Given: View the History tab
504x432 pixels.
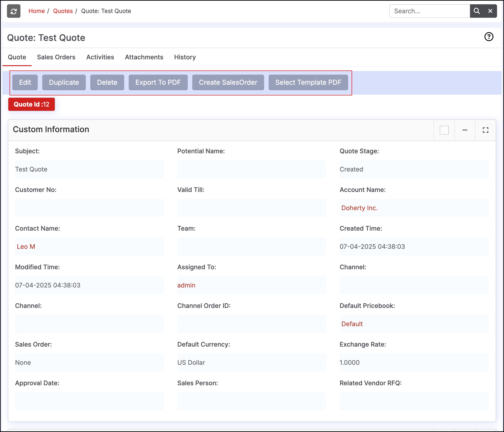Looking at the screenshot, I should (x=185, y=57).
